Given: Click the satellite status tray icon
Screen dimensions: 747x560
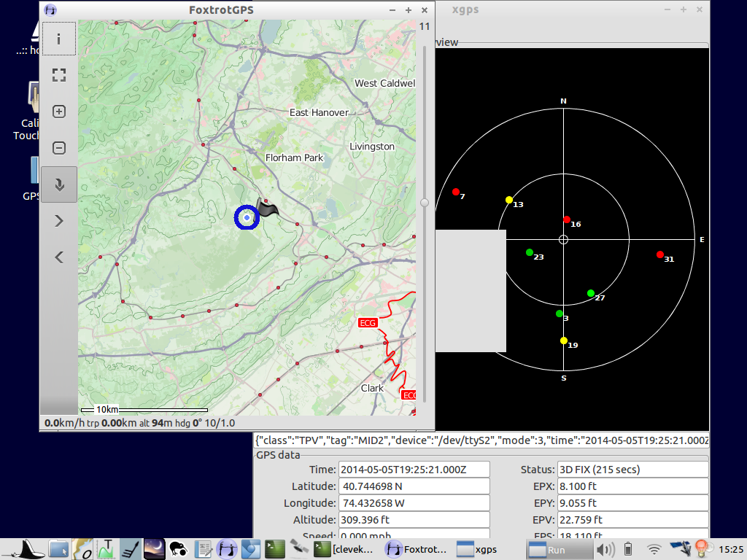Looking at the screenshot, I should point(680,548).
